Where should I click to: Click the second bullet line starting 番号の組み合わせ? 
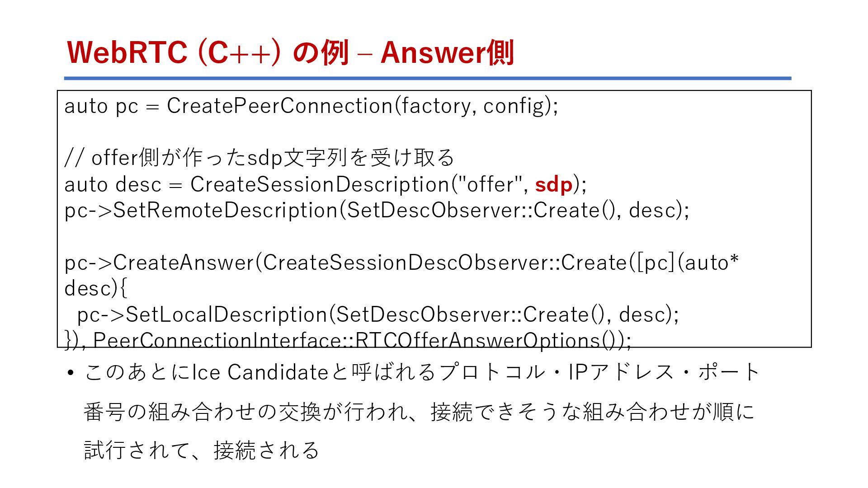pos(419,411)
